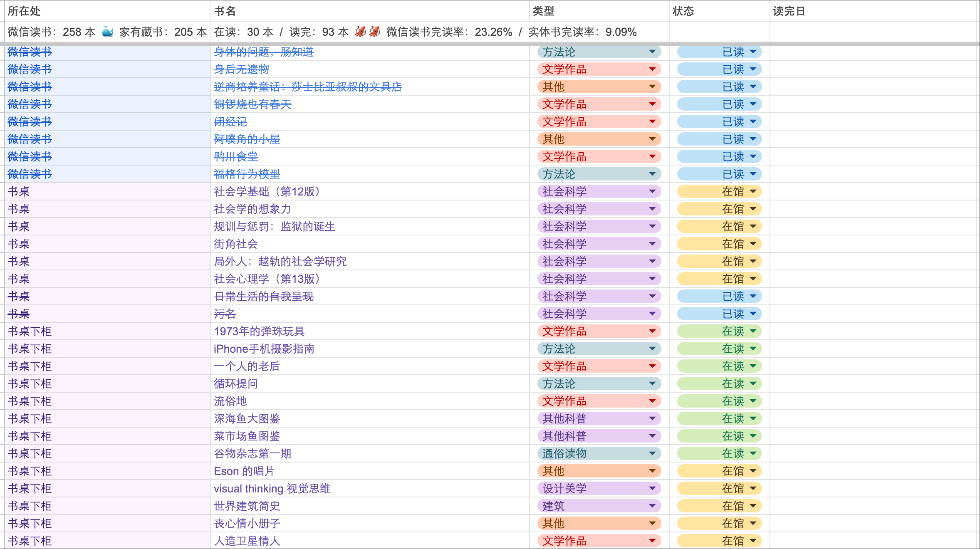Open 通俗读物 type dropdown for 谷物杂志第一期
This screenshot has height=549, width=980.
(x=652, y=454)
